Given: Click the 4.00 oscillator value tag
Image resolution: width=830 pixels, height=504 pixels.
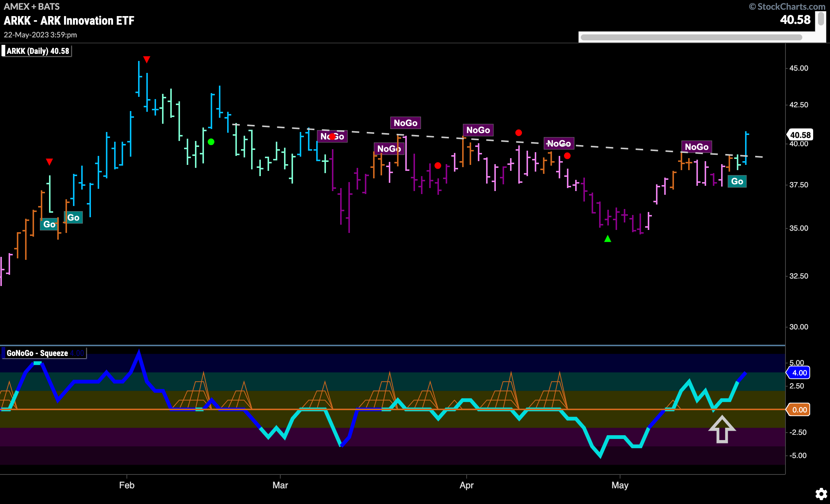Looking at the screenshot, I should tap(799, 373).
